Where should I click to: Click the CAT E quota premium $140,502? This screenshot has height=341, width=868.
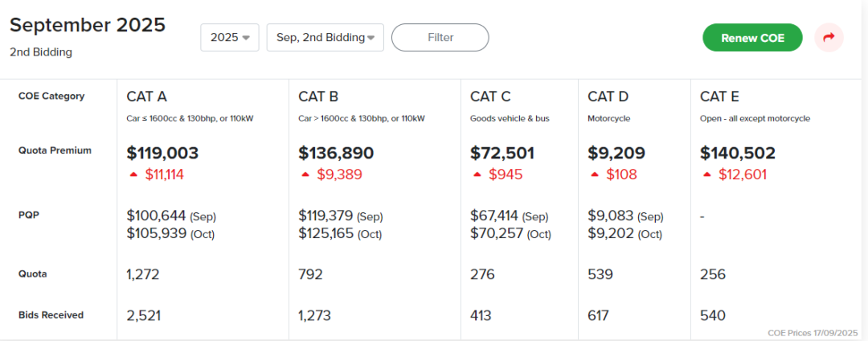(738, 153)
